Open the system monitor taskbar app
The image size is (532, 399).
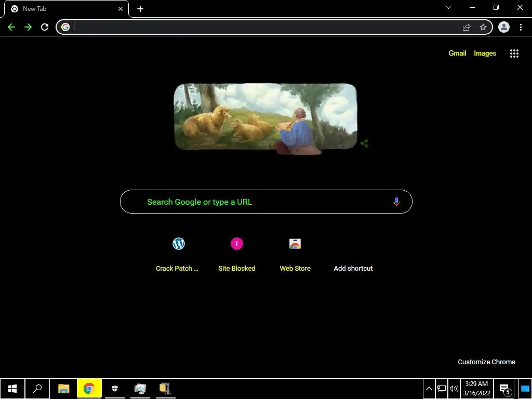pos(140,389)
